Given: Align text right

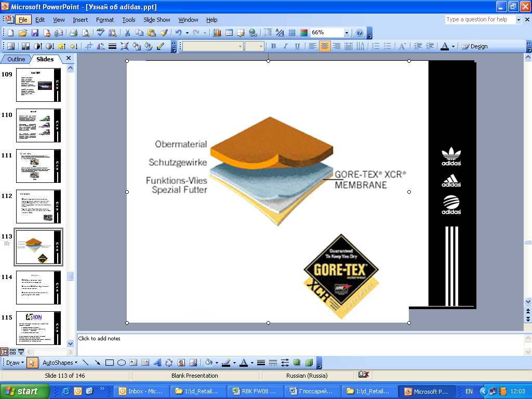Looking at the screenshot, I should [x=337, y=46].
